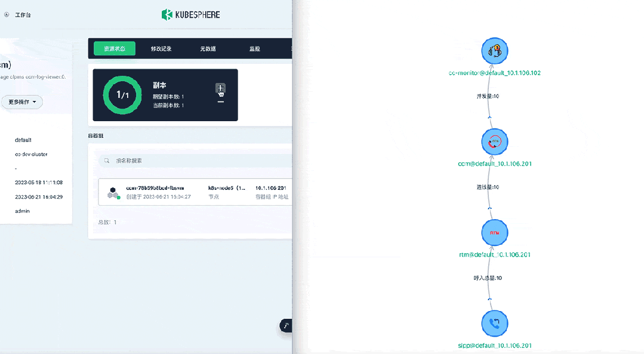
Task: Select the sipp phone node icon
Action: coord(494,324)
